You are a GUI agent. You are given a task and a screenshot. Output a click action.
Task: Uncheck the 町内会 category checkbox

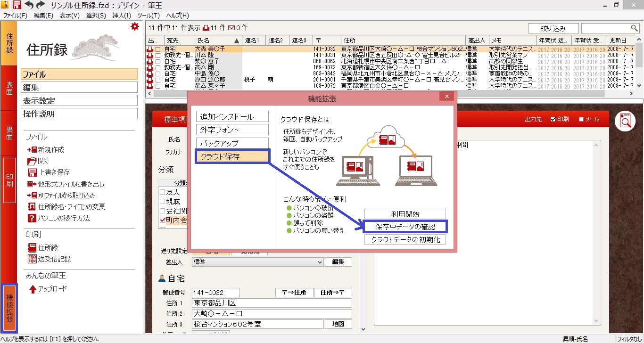[163, 220]
